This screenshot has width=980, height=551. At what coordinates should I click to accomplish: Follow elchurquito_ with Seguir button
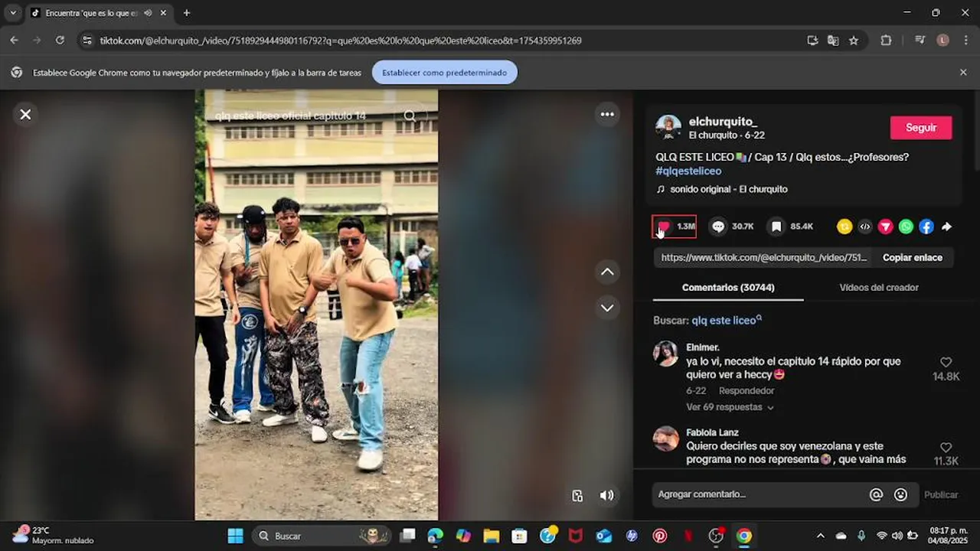pos(921,128)
